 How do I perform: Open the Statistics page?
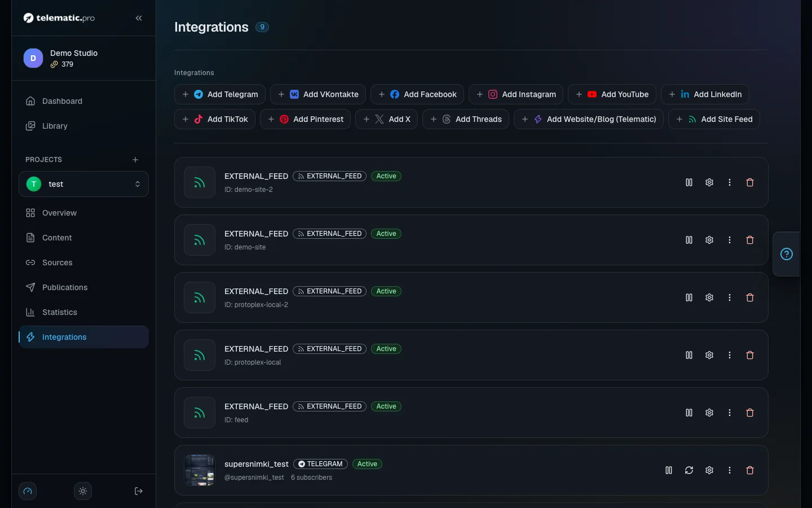click(x=83, y=312)
